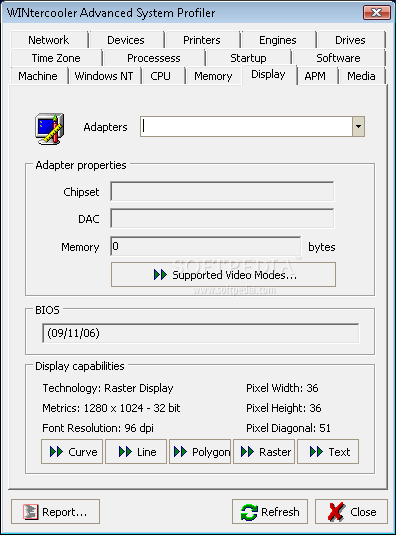Go to the Memory tab

coord(213,76)
